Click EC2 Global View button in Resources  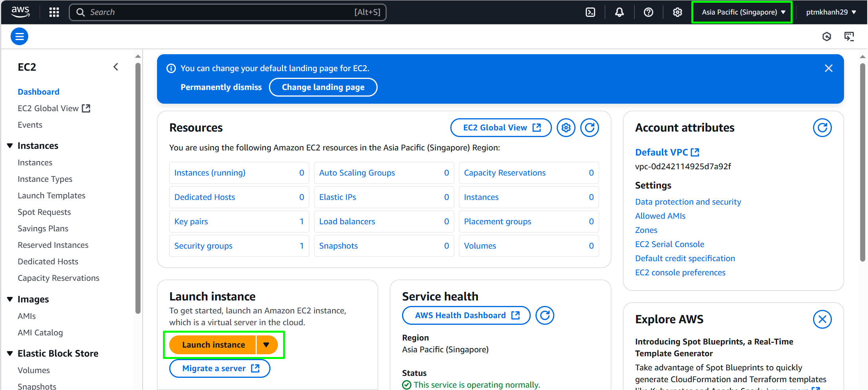click(x=501, y=128)
